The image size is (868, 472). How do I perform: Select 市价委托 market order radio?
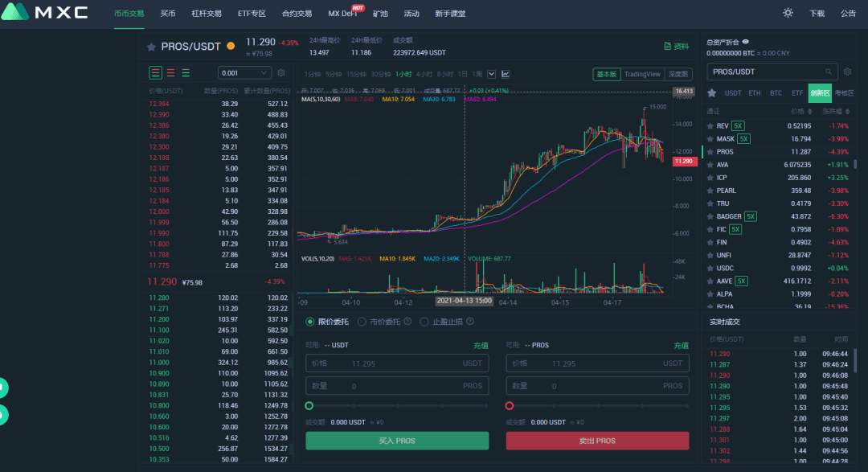tap(362, 322)
